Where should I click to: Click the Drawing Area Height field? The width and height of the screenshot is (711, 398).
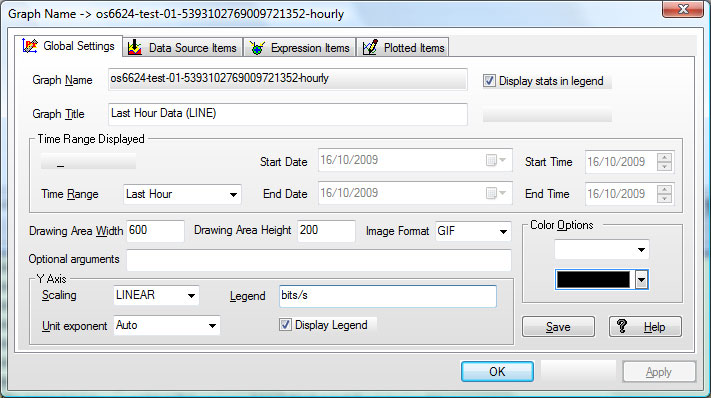(x=326, y=231)
